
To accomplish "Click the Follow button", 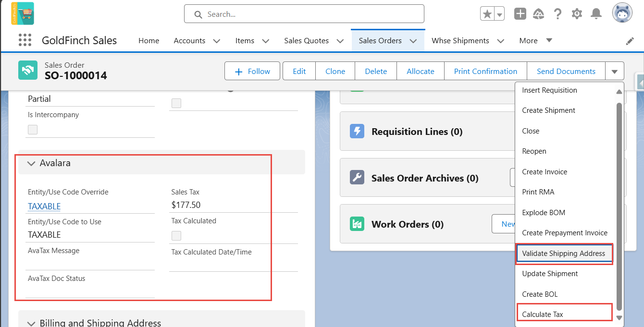I will click(x=252, y=71).
